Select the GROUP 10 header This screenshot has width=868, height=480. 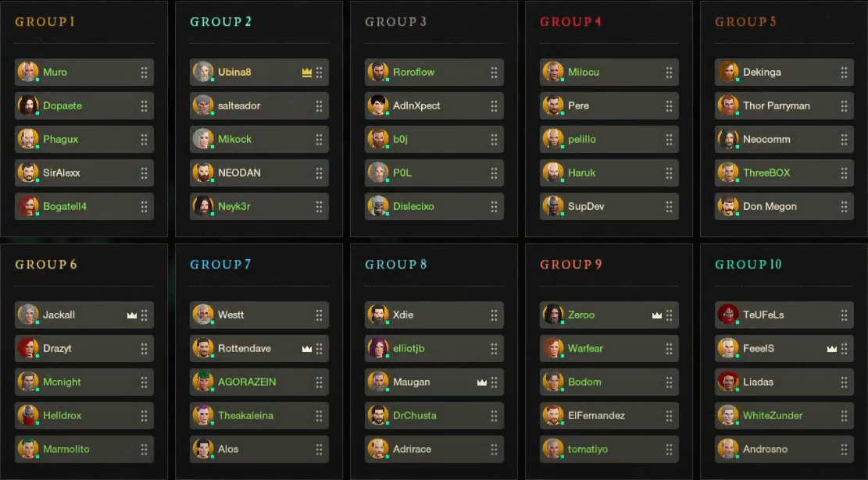tap(748, 265)
